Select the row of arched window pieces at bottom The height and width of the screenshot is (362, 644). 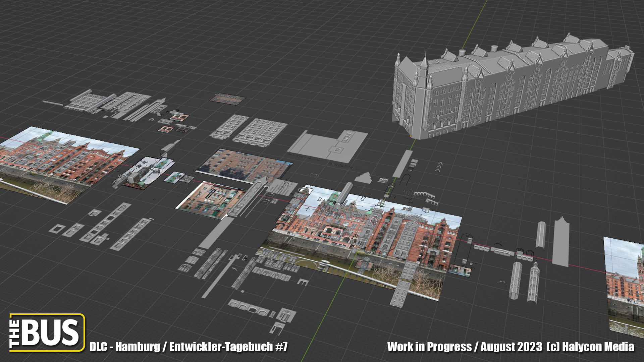point(249,308)
